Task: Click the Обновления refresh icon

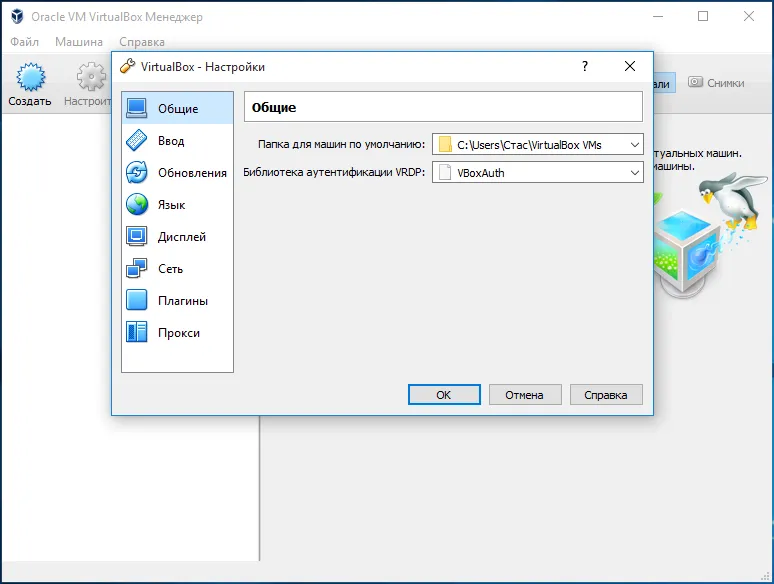Action: tap(136, 172)
